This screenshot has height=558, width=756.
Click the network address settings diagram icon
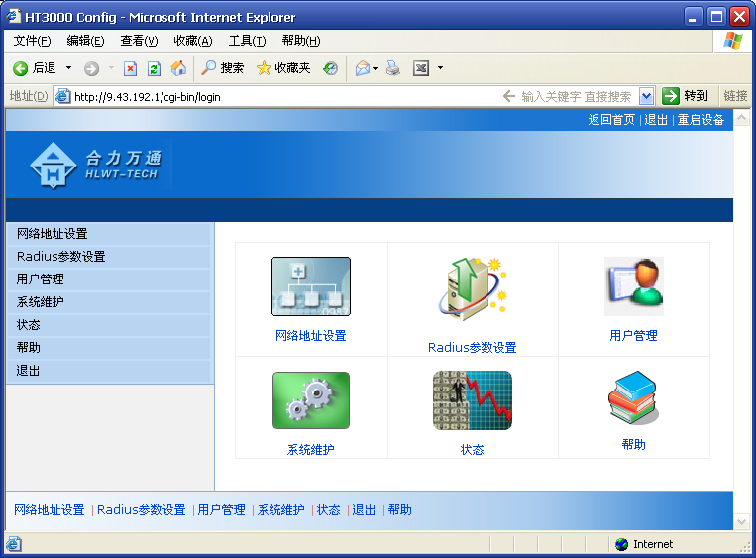pos(311,286)
